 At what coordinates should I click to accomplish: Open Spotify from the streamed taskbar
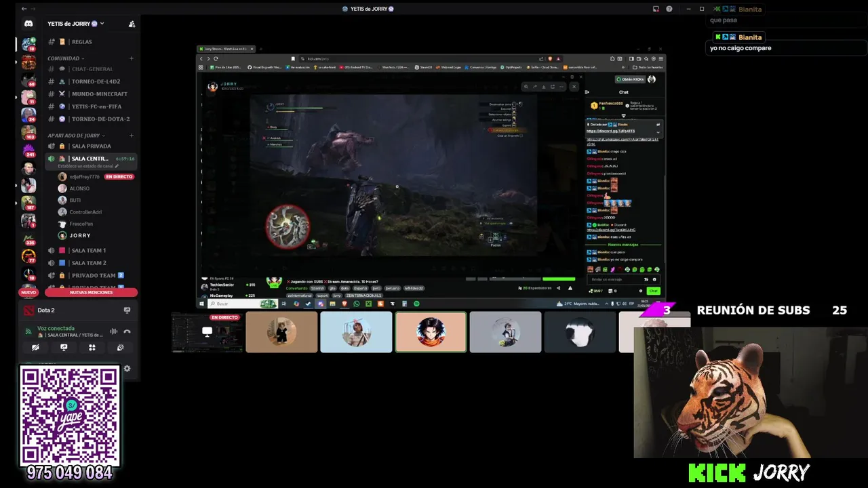[416, 304]
